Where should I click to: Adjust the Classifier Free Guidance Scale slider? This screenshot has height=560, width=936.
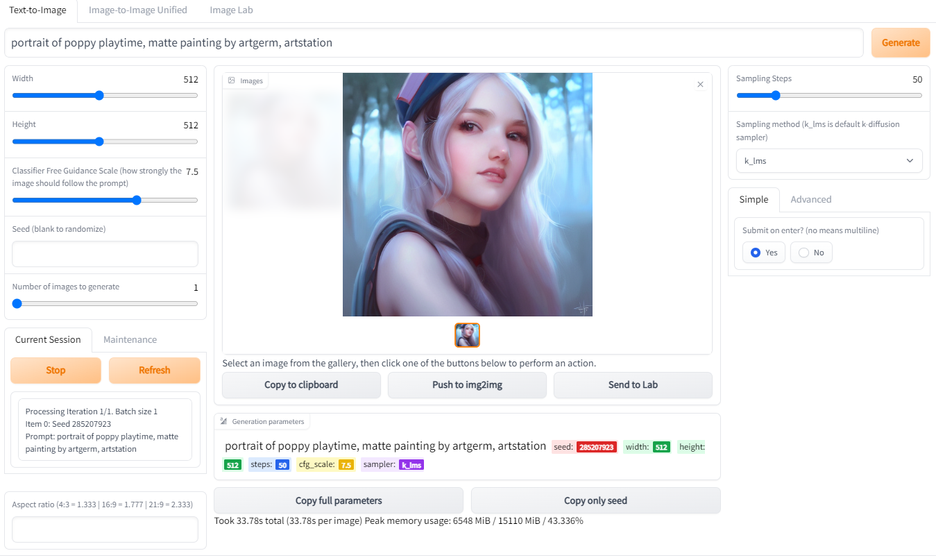pyautogui.click(x=105, y=200)
